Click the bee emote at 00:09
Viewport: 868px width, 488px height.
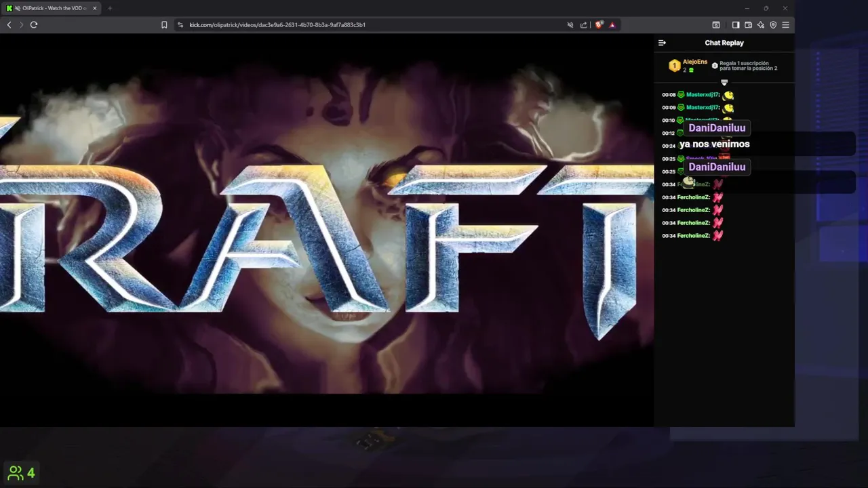(x=728, y=107)
